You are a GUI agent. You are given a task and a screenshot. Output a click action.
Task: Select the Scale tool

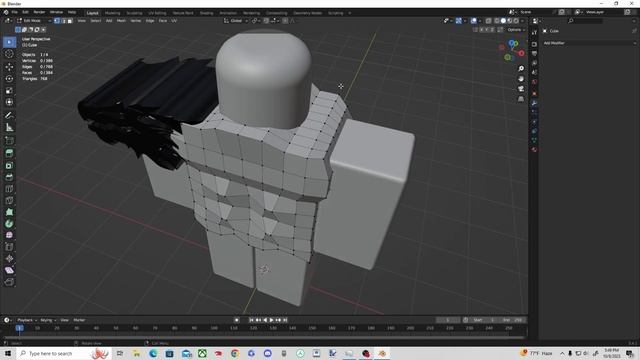pos(9,90)
